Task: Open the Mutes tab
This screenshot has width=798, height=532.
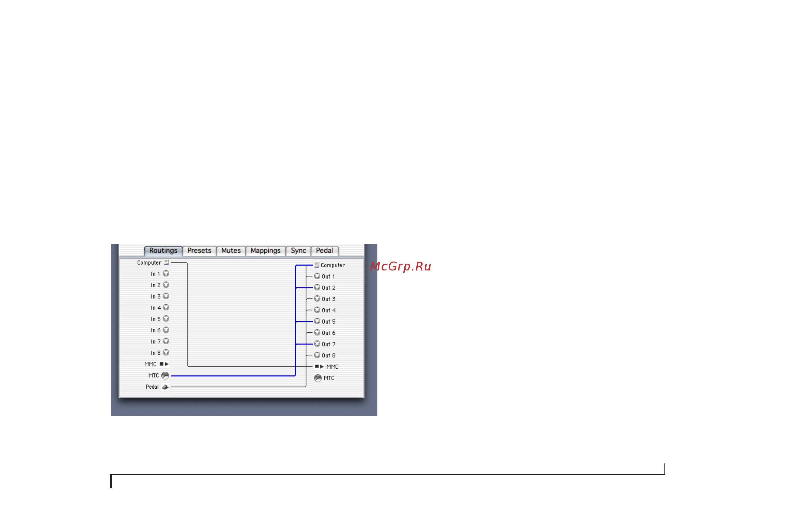Action: (231, 251)
